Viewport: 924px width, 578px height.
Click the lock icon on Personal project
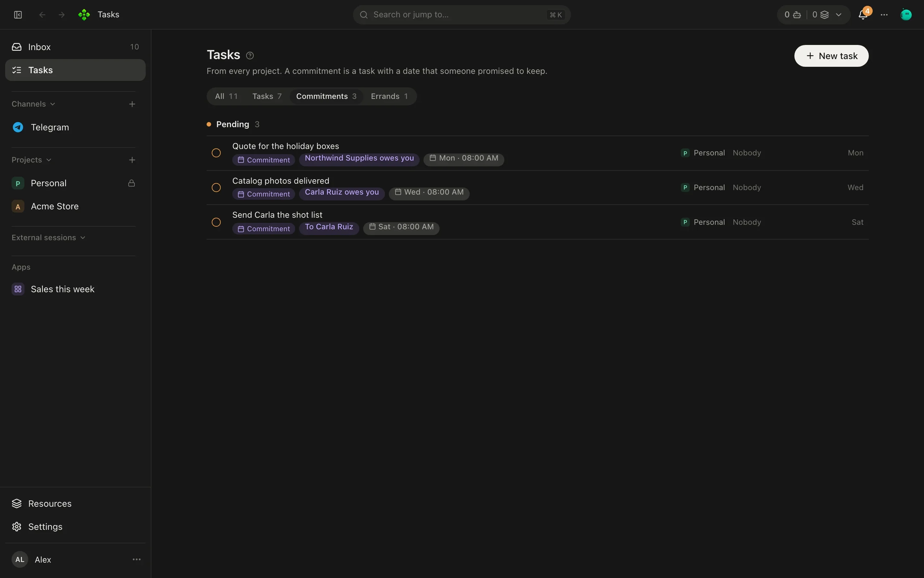coord(131,183)
